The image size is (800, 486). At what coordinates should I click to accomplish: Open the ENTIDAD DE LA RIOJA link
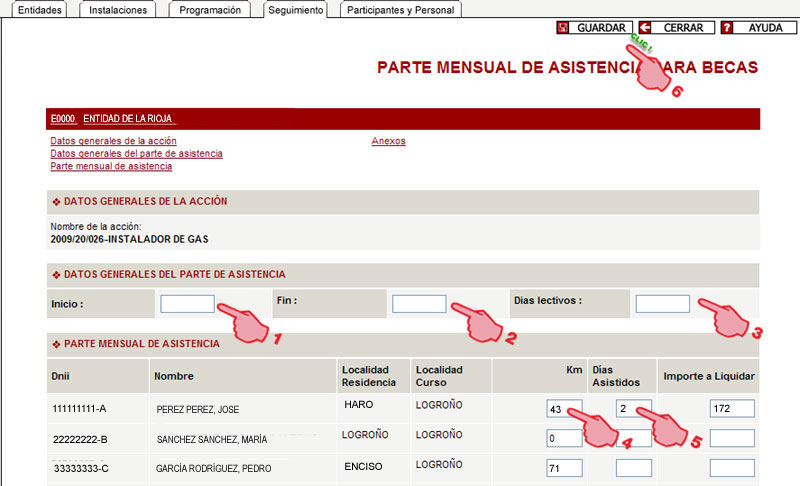[x=128, y=119]
